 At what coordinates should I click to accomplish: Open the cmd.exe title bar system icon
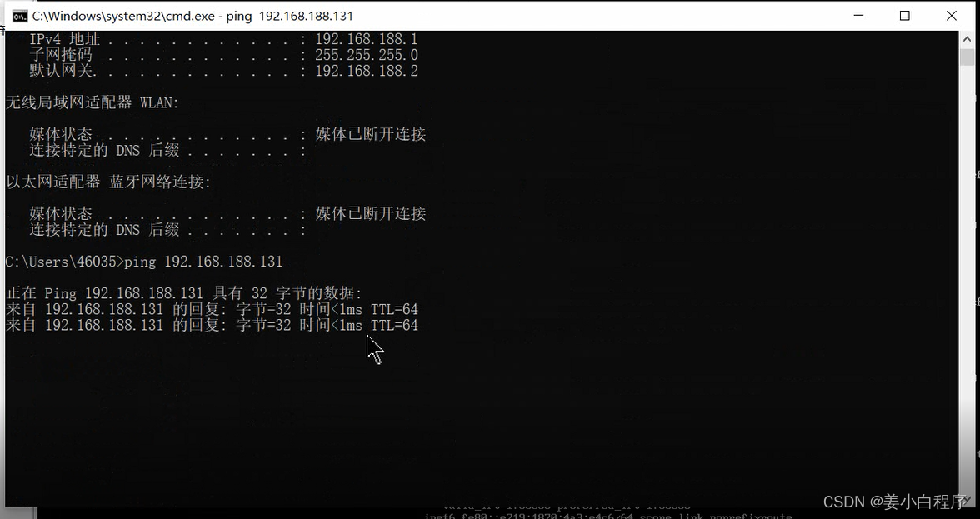[19, 16]
